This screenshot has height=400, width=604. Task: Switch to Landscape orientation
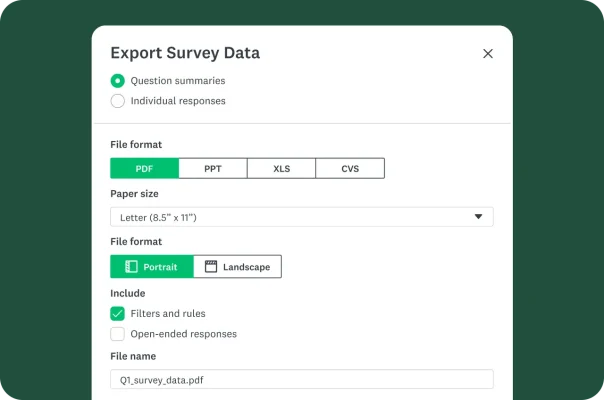[x=238, y=267]
